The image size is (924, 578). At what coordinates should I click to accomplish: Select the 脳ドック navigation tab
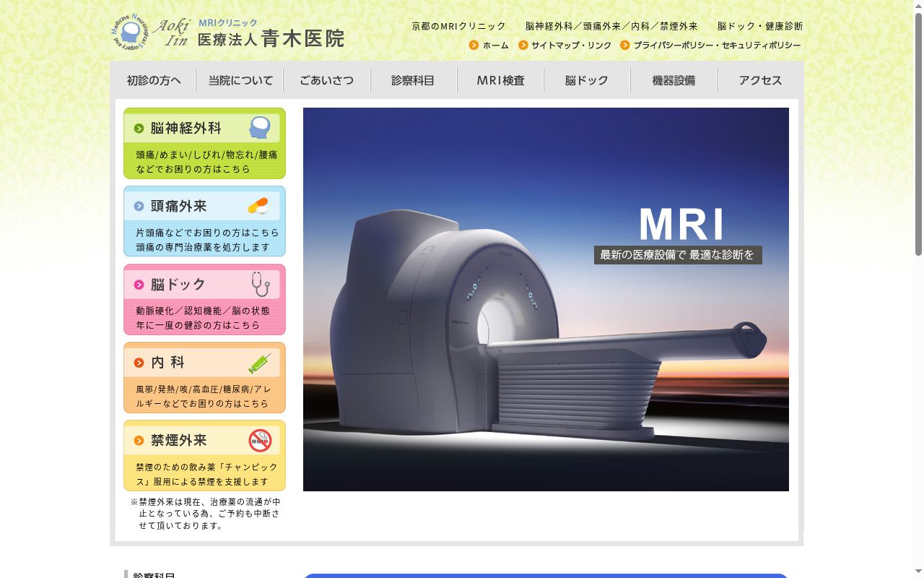pos(587,80)
